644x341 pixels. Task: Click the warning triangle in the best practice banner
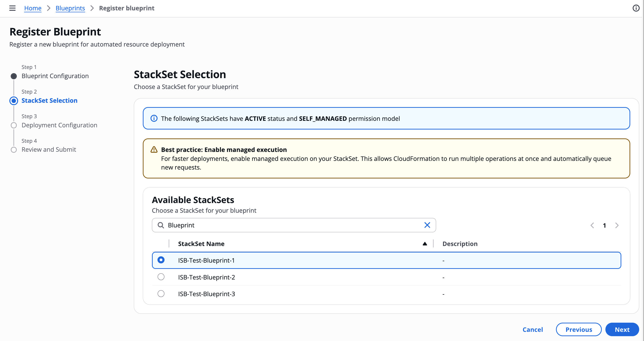pos(154,149)
